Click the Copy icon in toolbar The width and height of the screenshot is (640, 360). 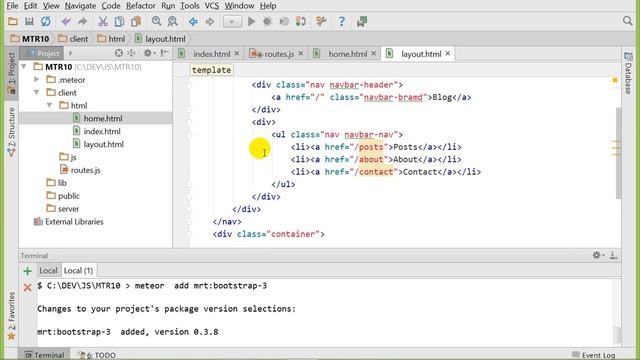pos(119,21)
